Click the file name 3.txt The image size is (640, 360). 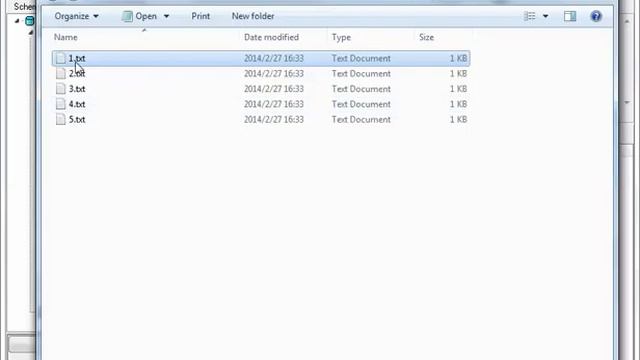(77, 89)
